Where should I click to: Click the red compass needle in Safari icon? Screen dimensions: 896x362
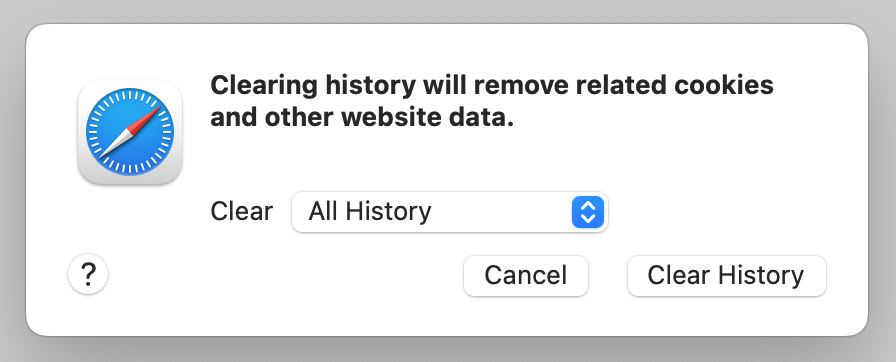coord(144,119)
